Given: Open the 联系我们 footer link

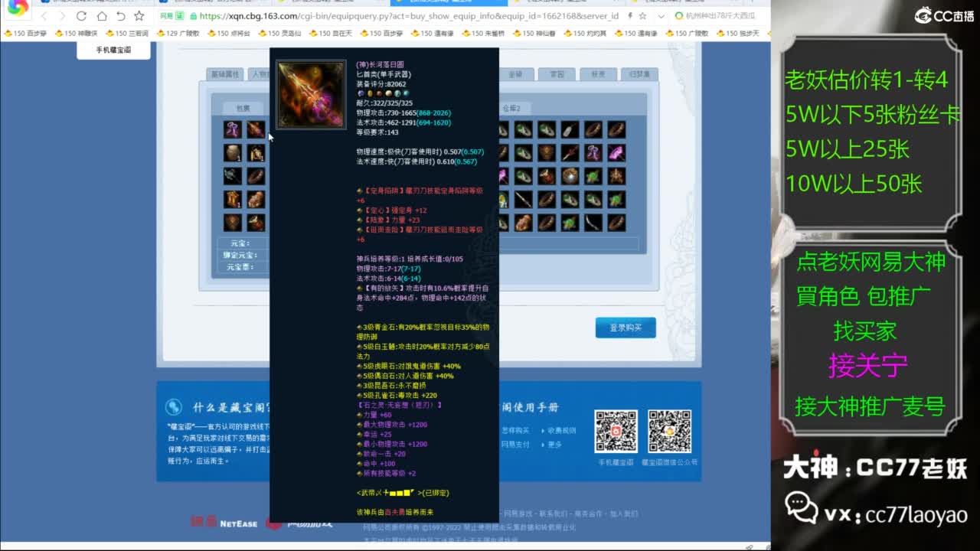Looking at the screenshot, I should click(552, 514).
